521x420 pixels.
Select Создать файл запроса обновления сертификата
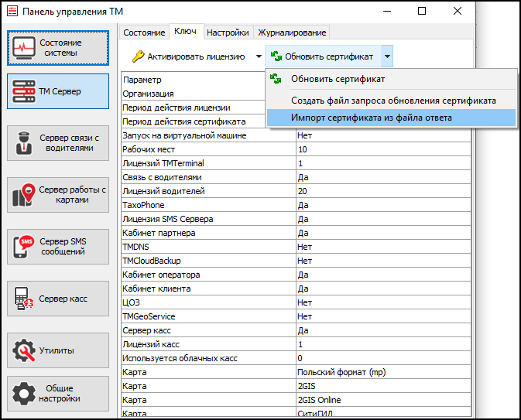393,101
